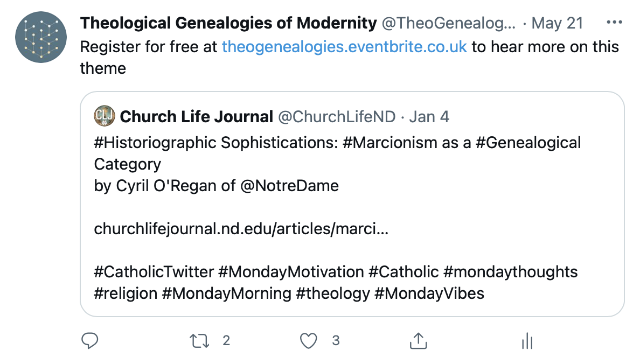Open the share tweet icon
Viewport: 640px width, 364px height.
(418, 340)
